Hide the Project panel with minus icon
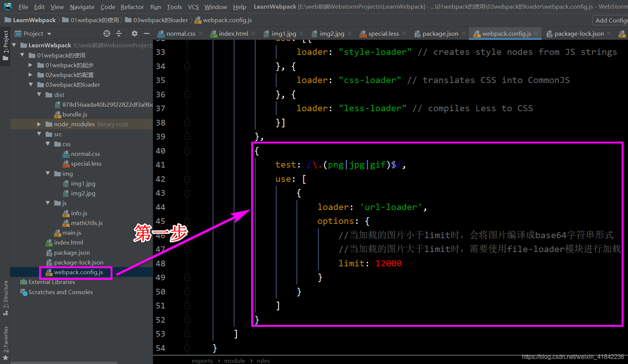628x364 pixels. pyautogui.click(x=147, y=33)
